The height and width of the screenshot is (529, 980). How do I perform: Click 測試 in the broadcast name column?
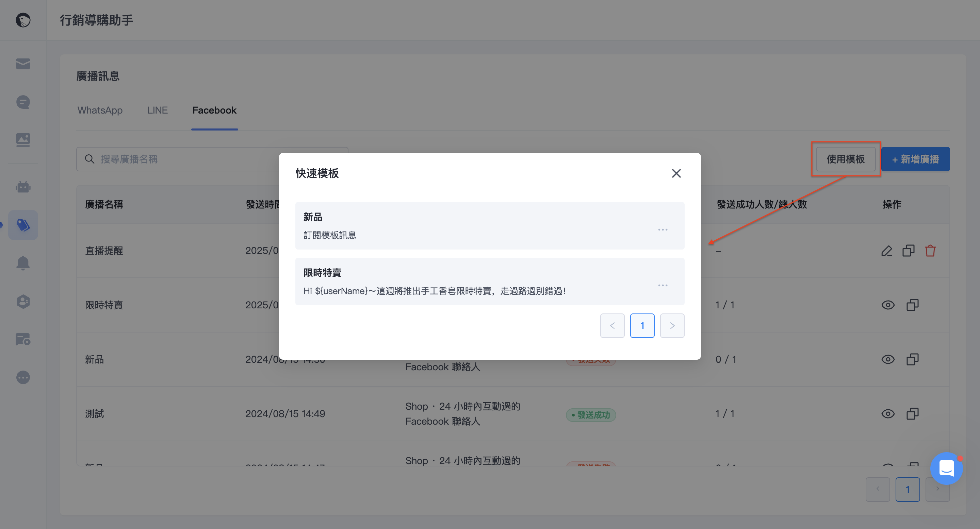(94, 414)
